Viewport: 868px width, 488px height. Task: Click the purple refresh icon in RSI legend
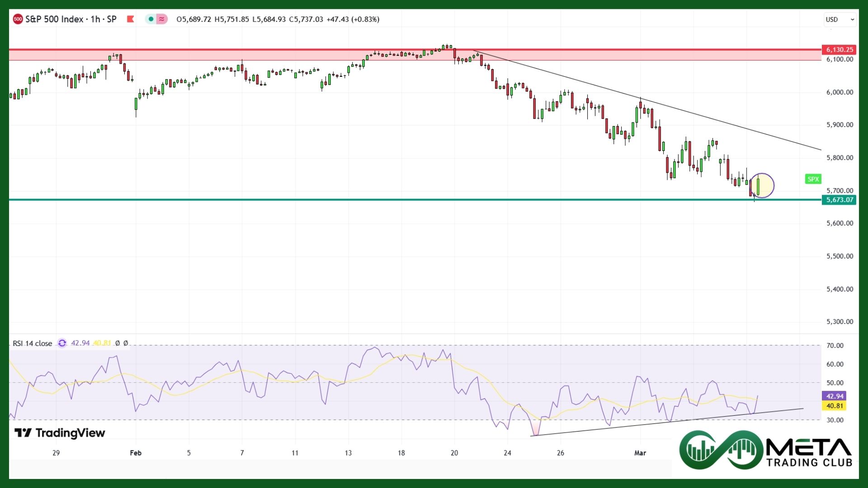tap(62, 343)
